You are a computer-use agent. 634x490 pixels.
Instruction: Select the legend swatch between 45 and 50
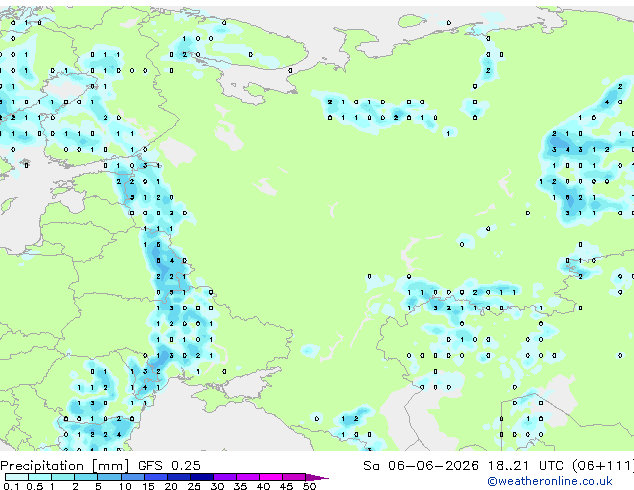pyautogui.click(x=294, y=477)
